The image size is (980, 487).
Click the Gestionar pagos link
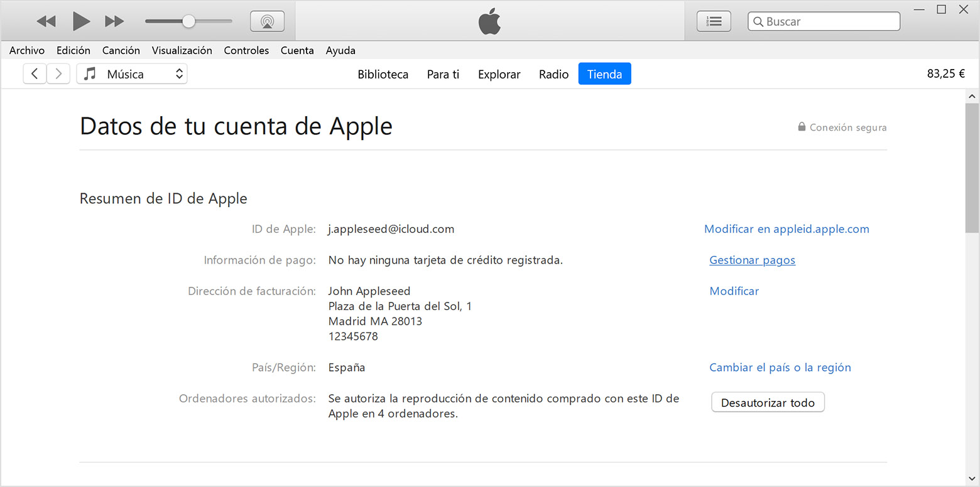tap(752, 260)
